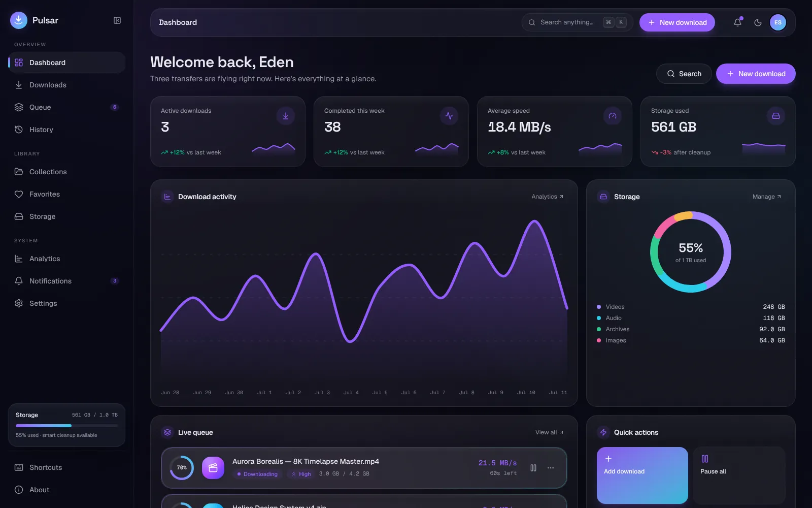Open Shortcuts in sidebar
Image resolution: width=812 pixels, height=508 pixels.
[x=67, y=467]
